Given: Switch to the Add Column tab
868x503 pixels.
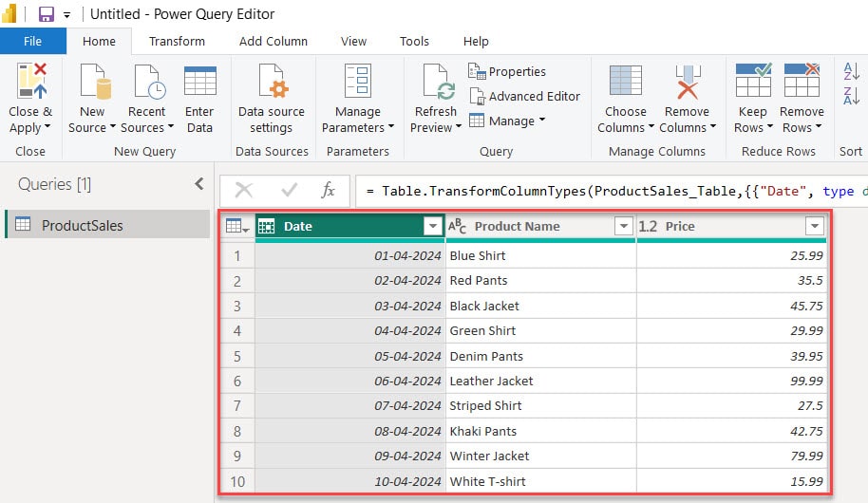Looking at the screenshot, I should coord(273,41).
